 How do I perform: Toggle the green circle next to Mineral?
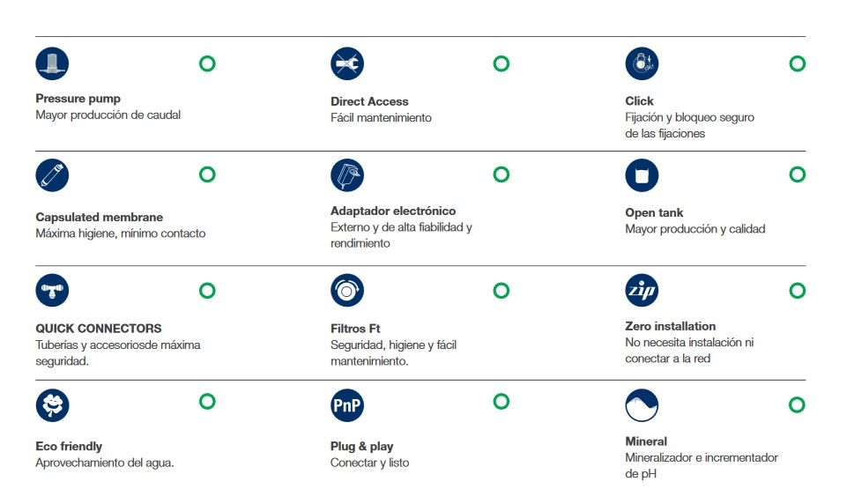pos(797,404)
